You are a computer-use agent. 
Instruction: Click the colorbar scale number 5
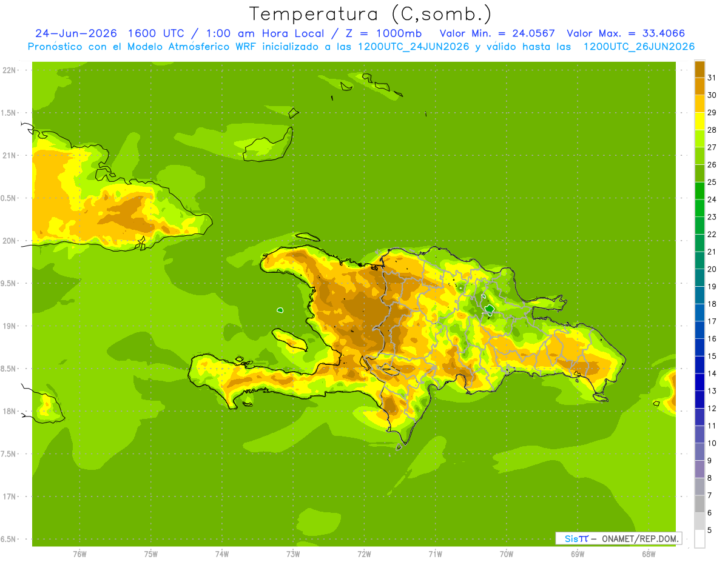pos(710,530)
